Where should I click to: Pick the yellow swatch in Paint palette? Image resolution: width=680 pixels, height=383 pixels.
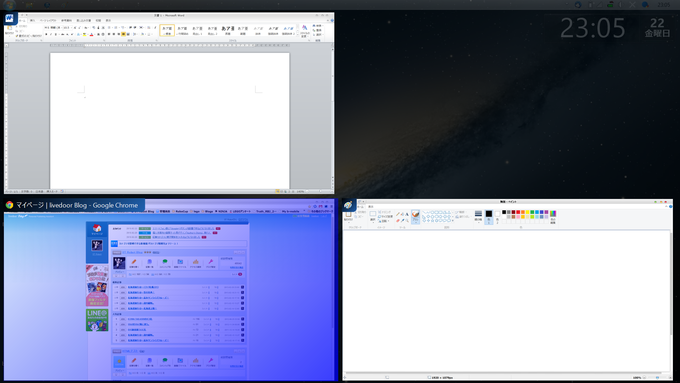click(x=528, y=212)
